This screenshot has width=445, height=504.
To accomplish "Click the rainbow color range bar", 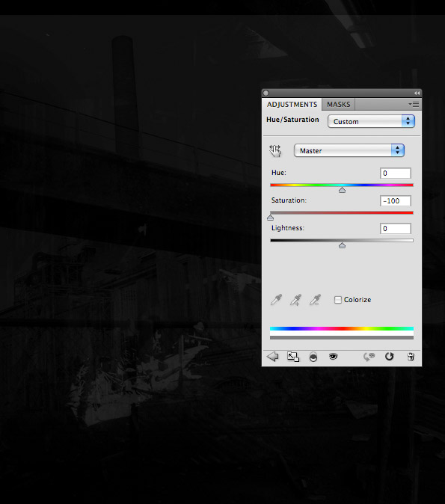I will coord(342,328).
